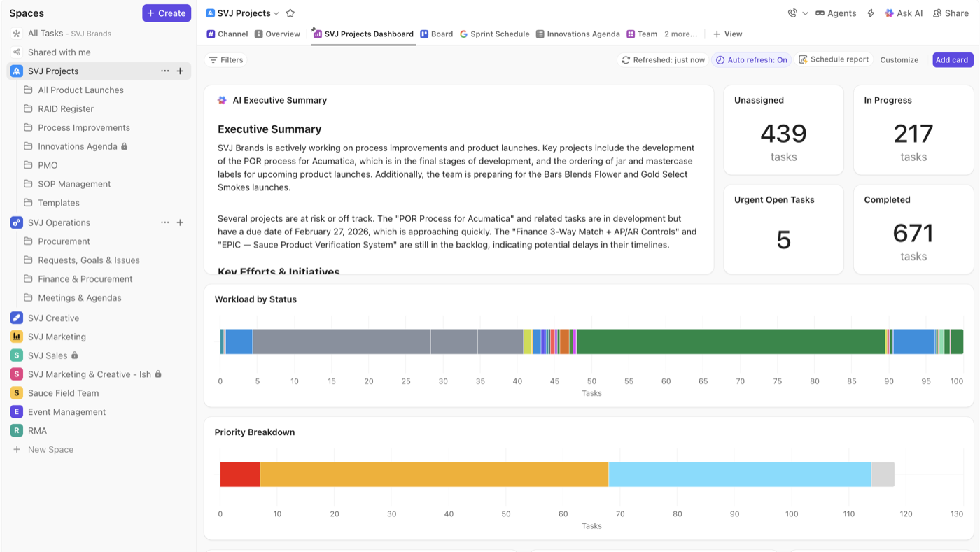
Task: Click the folder icon beside Procurement
Action: coord(29,241)
